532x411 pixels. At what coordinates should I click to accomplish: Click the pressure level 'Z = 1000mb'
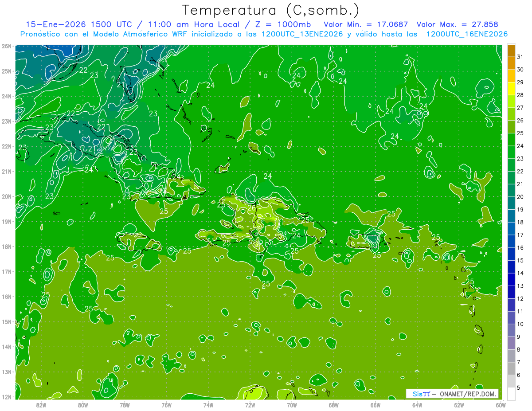[x=281, y=24]
